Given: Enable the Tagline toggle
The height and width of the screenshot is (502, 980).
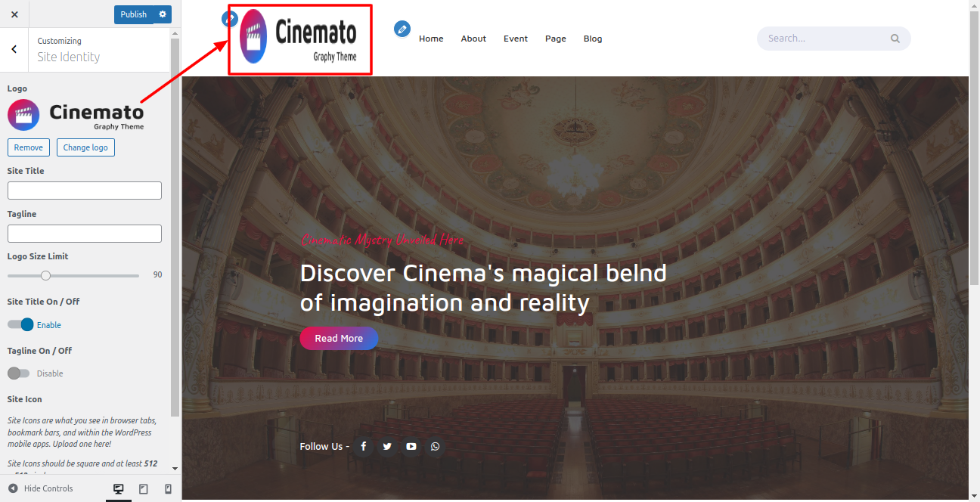Looking at the screenshot, I should click(18, 373).
